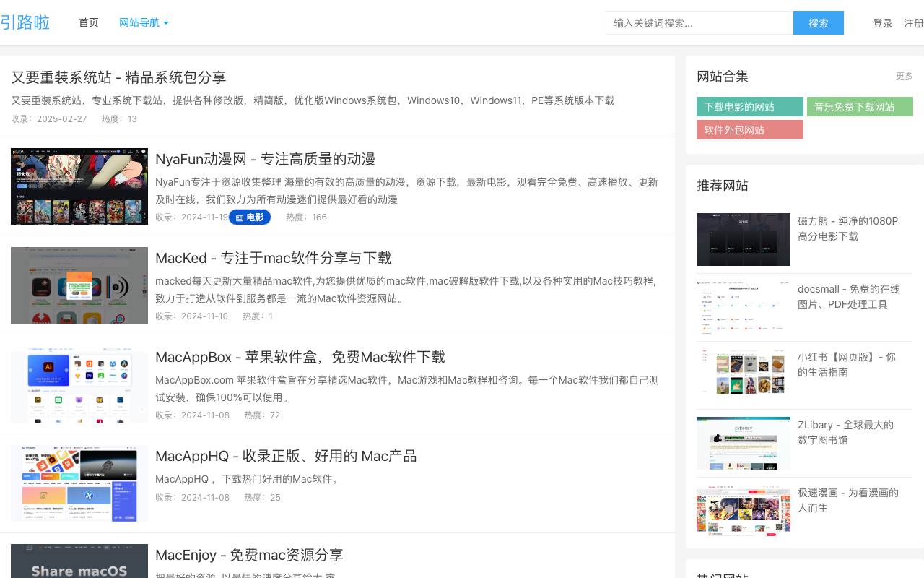Click the 热度：25 text under MacAppHQ
This screenshot has height=578, width=924.
262,498
